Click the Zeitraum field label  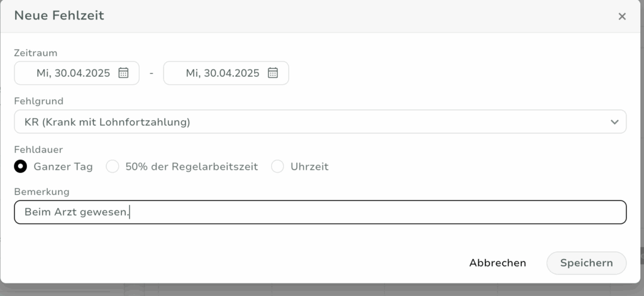pos(36,53)
